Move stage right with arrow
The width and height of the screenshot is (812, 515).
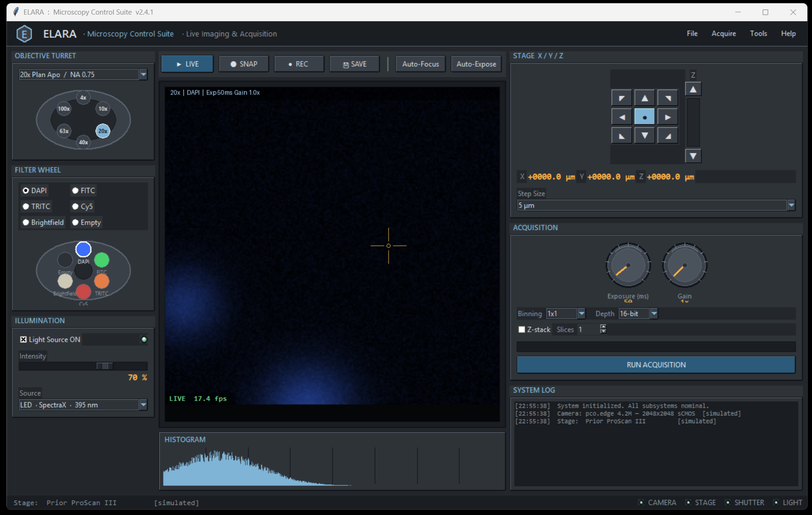pos(667,117)
